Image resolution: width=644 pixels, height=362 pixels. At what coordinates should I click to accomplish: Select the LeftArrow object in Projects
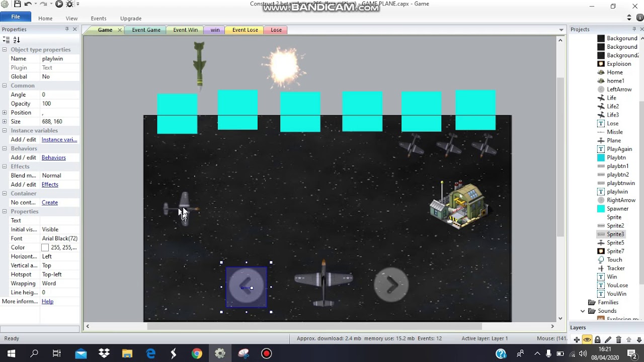[619, 89]
